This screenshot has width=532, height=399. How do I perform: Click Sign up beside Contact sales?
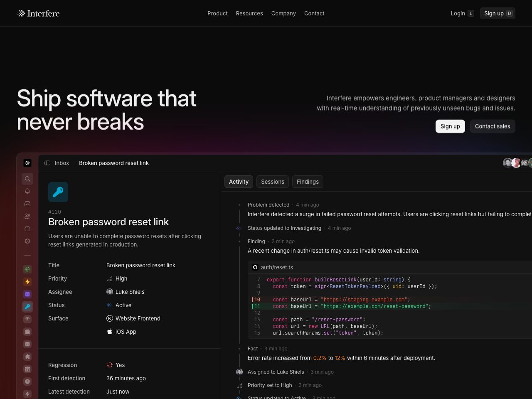point(450,126)
